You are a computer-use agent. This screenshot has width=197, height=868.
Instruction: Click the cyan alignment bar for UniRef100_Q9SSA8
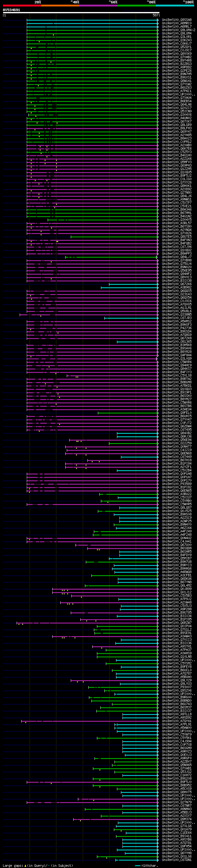(x=92, y=20)
